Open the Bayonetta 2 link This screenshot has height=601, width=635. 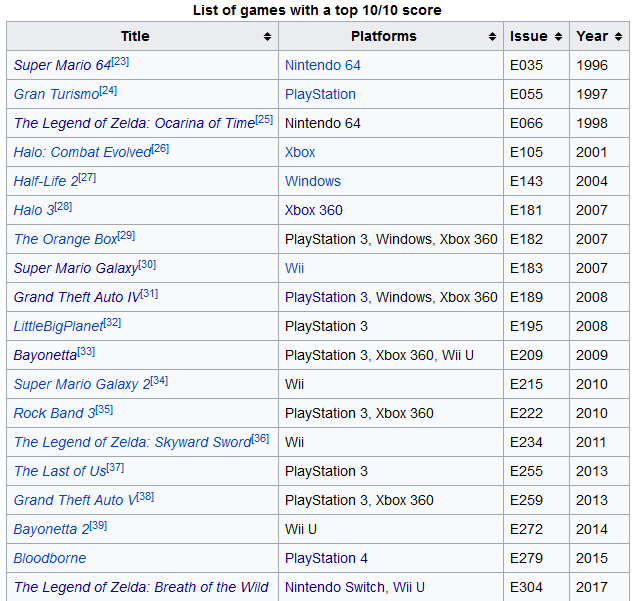point(51,529)
